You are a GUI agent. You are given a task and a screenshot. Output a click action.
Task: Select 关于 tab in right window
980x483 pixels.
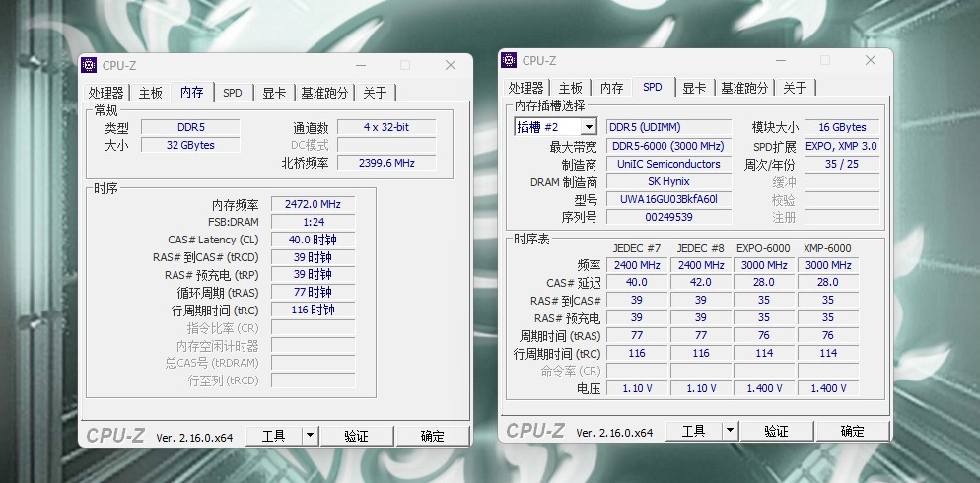[795, 88]
